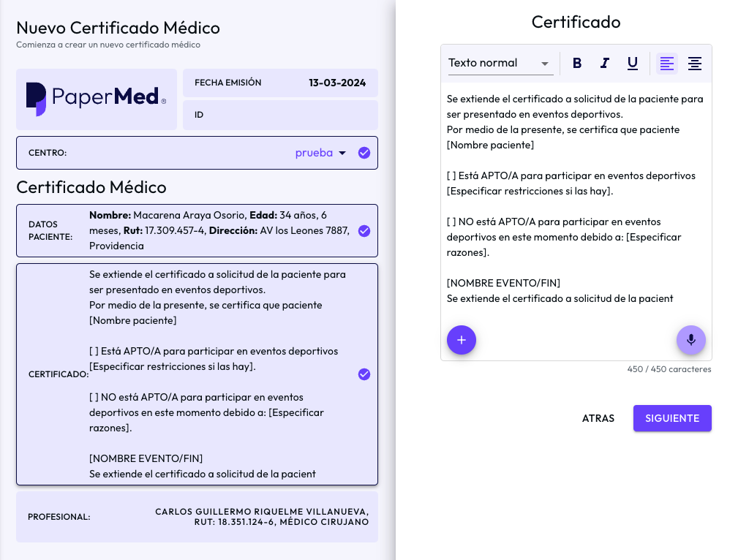Click the Nuevo Certificado Médico heading
The image size is (749, 560).
[118, 28]
